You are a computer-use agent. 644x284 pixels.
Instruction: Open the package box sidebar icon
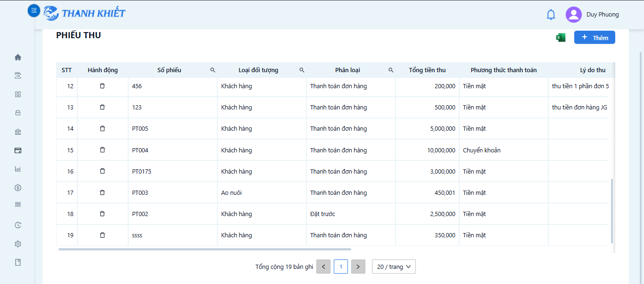(x=18, y=113)
